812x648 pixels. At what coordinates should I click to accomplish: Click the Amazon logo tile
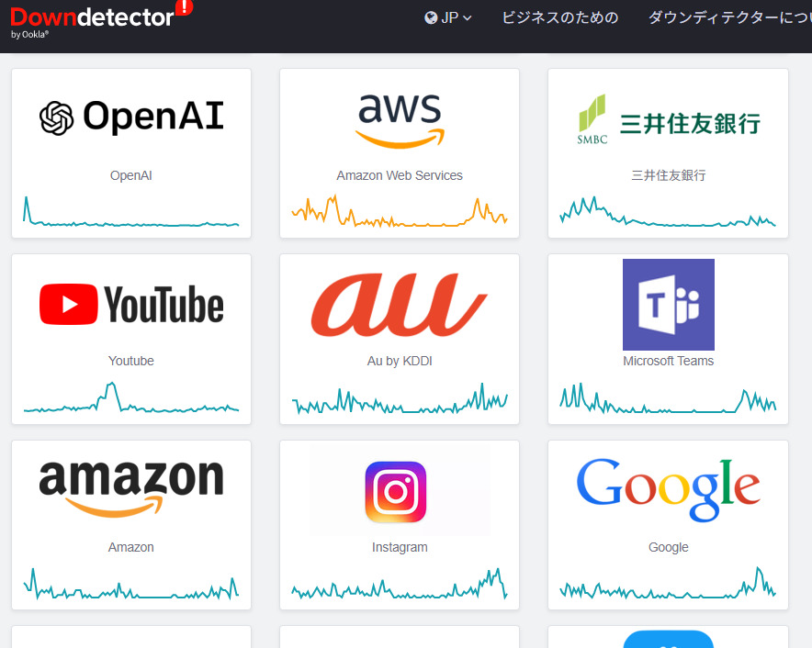coord(131,488)
